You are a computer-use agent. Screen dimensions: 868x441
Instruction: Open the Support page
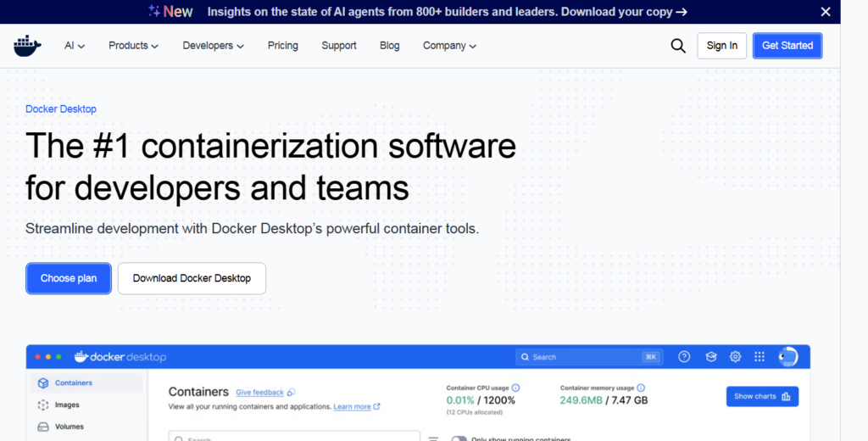[339, 46]
